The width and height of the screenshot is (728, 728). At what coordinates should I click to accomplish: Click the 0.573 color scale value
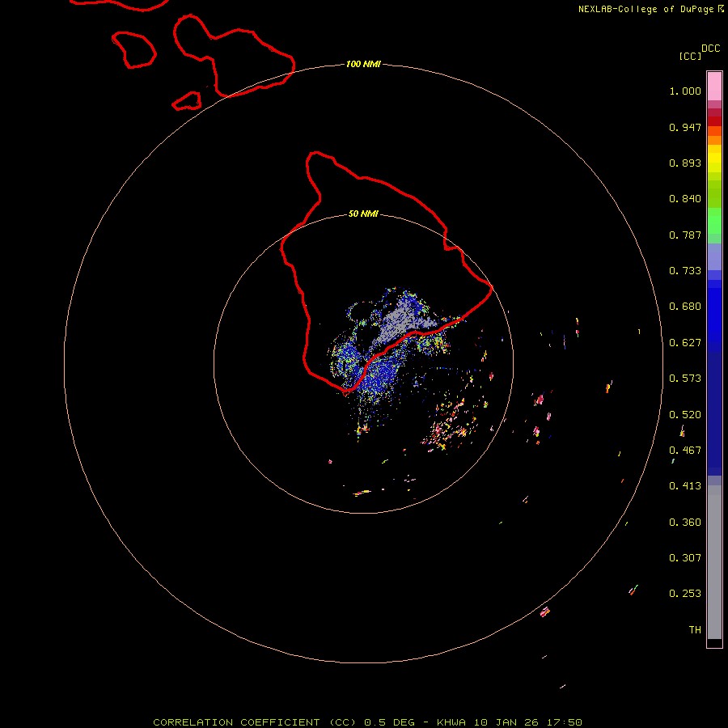[x=685, y=379]
